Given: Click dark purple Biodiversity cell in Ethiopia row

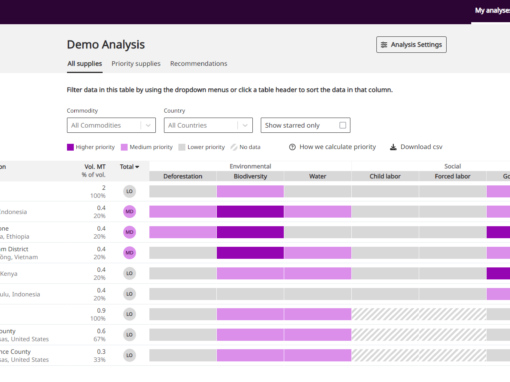Looking at the screenshot, I should (250, 232).
